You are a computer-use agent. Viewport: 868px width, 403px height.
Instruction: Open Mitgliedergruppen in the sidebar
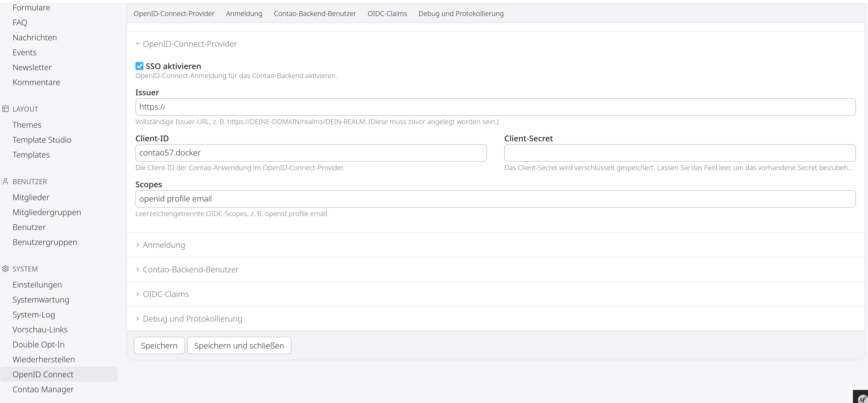pos(47,212)
